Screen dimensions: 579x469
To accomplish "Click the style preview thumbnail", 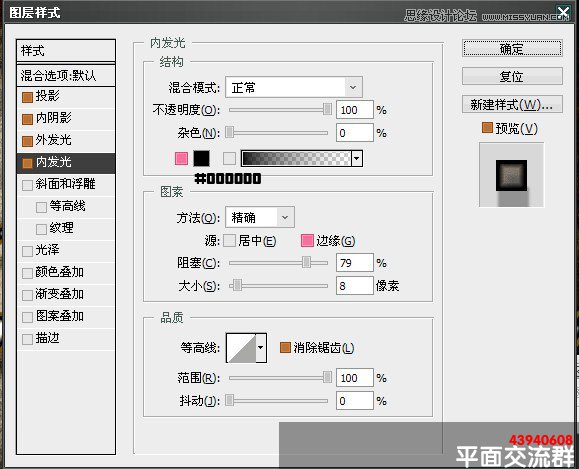I will click(x=511, y=175).
